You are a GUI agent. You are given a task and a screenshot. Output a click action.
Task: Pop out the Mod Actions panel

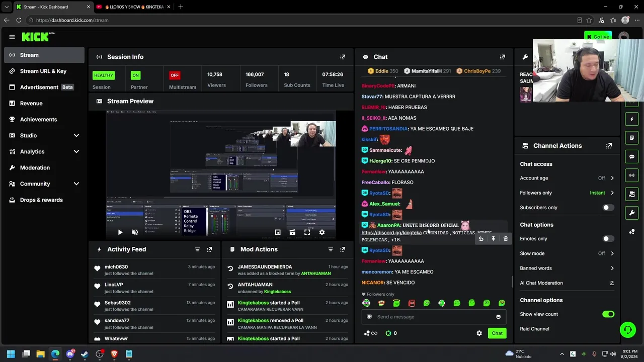[343, 249]
